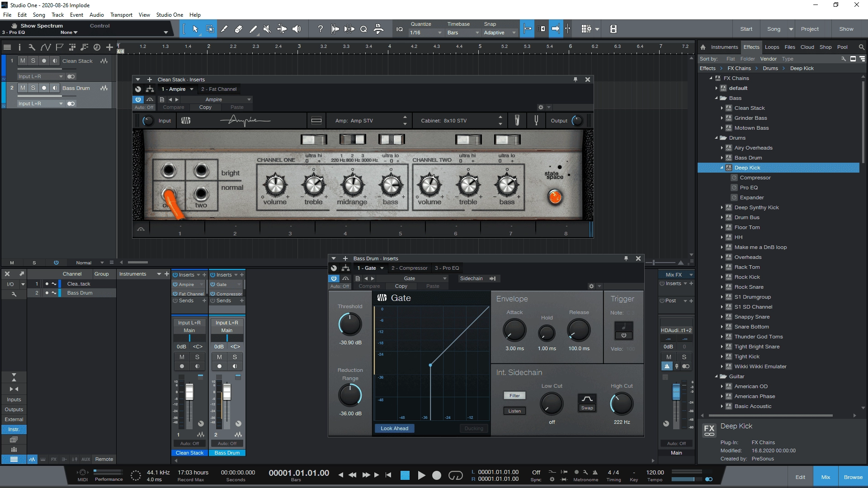Click the Project button
Viewport: 868px width, 488px height.
[x=810, y=29]
